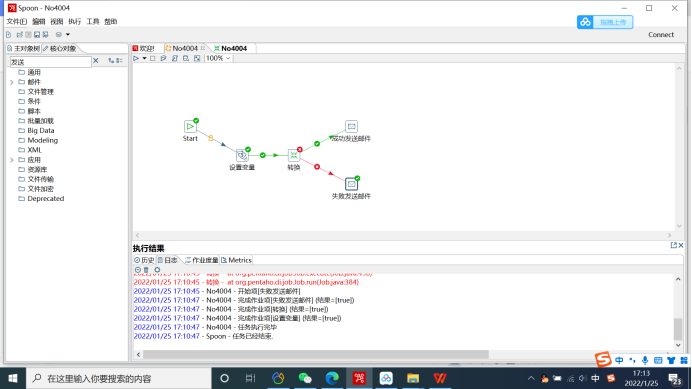Switch to 核心对象 tab
The image size is (692, 389).
[x=60, y=49]
